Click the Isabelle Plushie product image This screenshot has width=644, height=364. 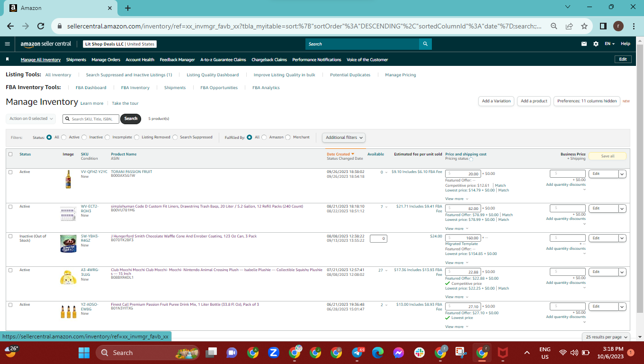tap(68, 277)
